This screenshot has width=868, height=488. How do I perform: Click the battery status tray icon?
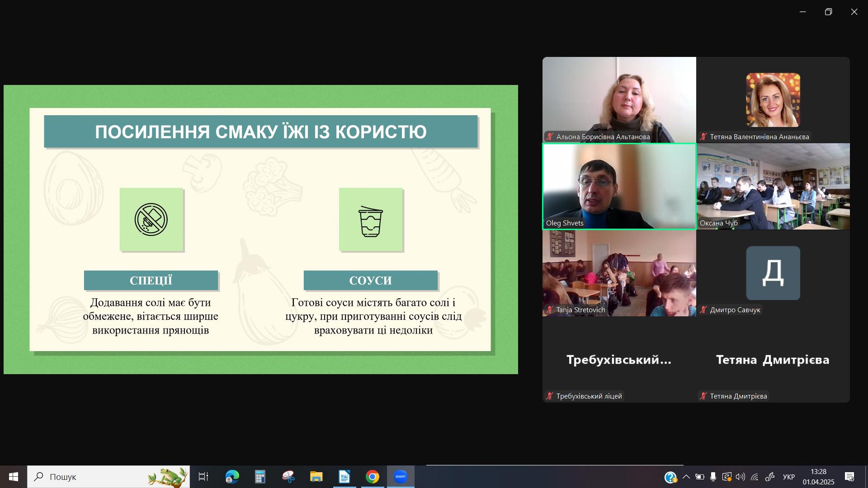point(700,477)
